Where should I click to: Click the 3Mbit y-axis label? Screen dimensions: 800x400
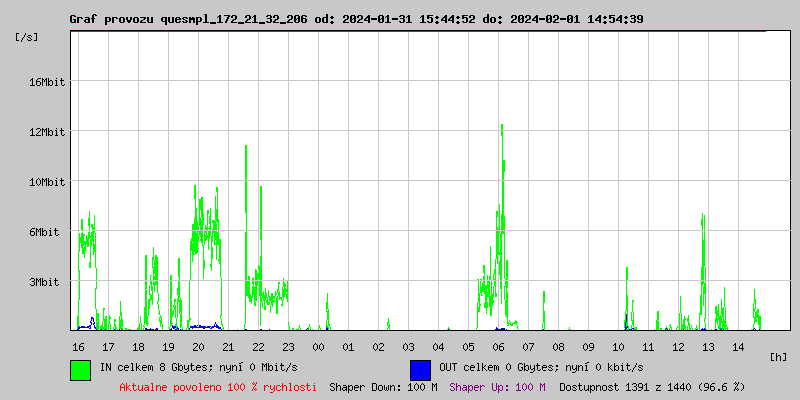point(44,282)
